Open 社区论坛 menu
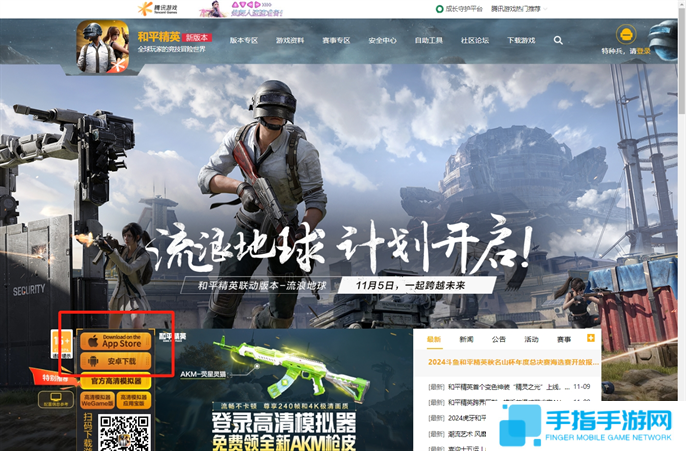Image resolution: width=686 pixels, height=451 pixels. [x=475, y=40]
